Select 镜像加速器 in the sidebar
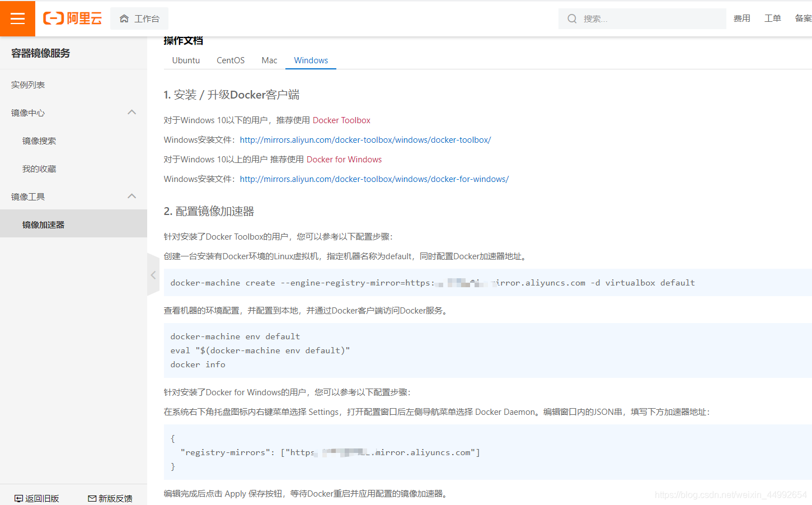Image resolution: width=812 pixels, height=505 pixels. coord(73,223)
